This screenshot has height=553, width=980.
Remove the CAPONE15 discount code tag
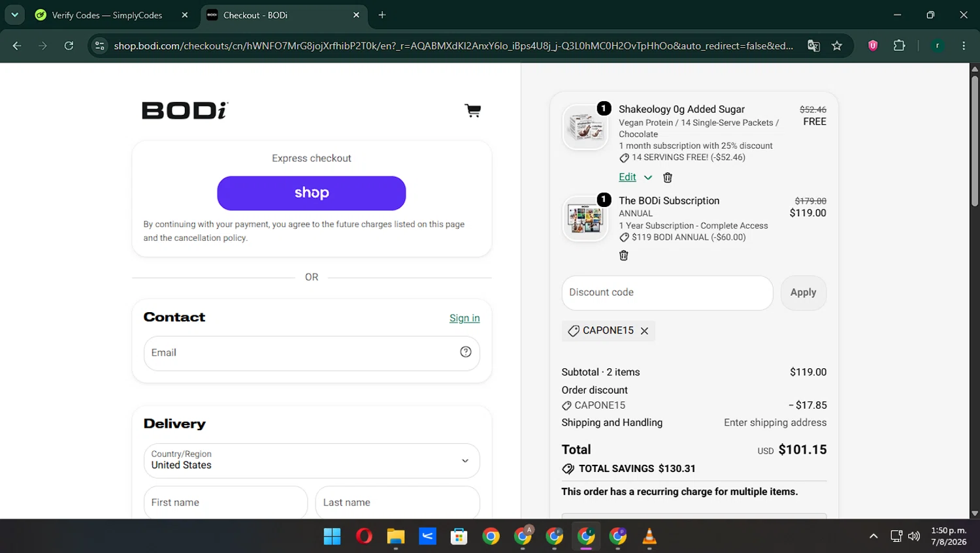pyautogui.click(x=644, y=331)
